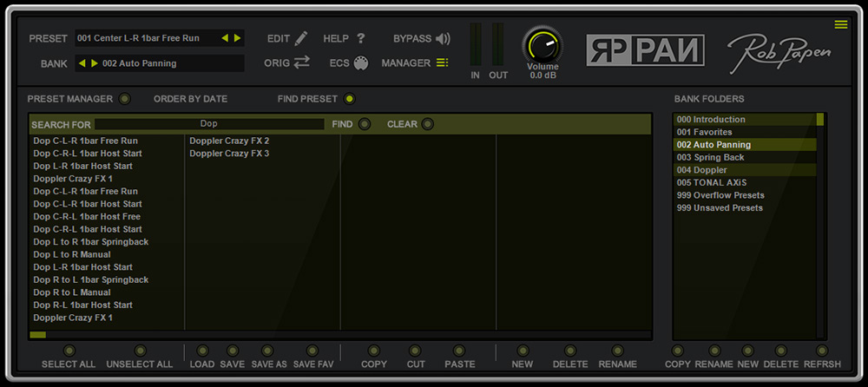Click the EDIT pencil icon
The width and height of the screenshot is (868, 387).
coord(300,38)
